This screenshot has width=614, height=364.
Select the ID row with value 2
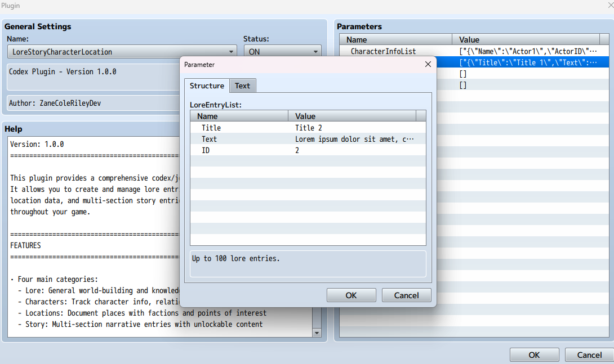(x=308, y=150)
